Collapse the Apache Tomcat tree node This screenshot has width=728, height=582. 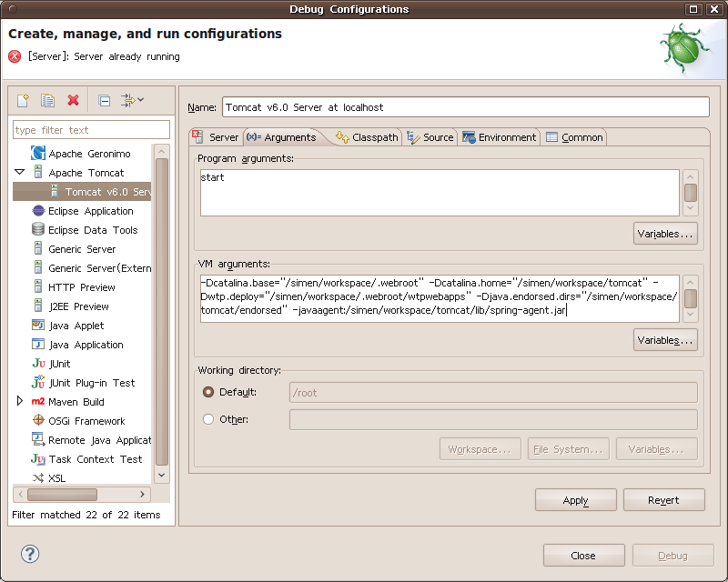click(x=21, y=172)
